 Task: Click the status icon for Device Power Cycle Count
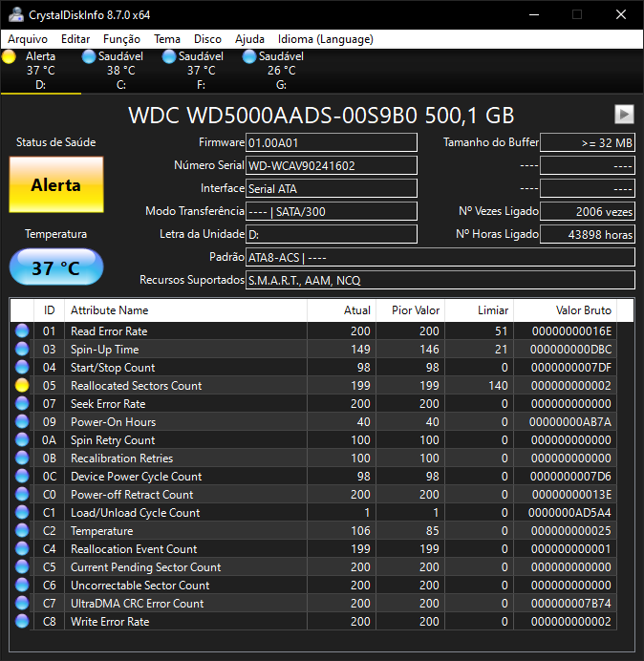[22, 476]
